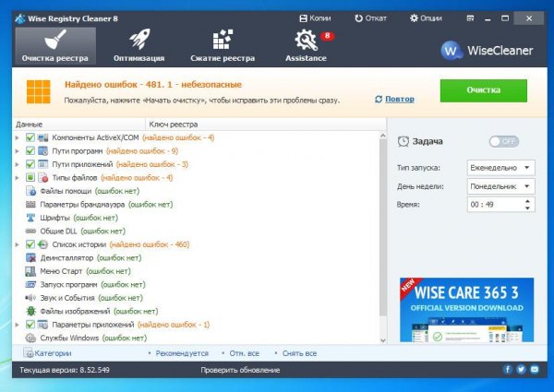Open the Assistance tab
Image resolution: width=554 pixels, height=392 pixels.
point(306,46)
